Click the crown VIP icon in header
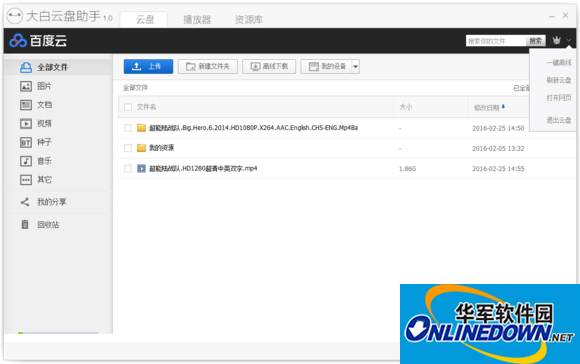 pos(556,40)
